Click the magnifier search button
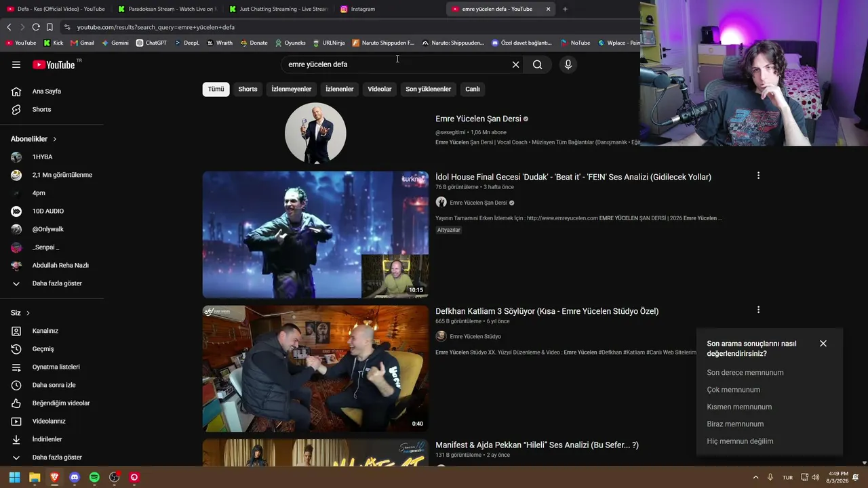The height and width of the screenshot is (488, 868). tap(537, 64)
